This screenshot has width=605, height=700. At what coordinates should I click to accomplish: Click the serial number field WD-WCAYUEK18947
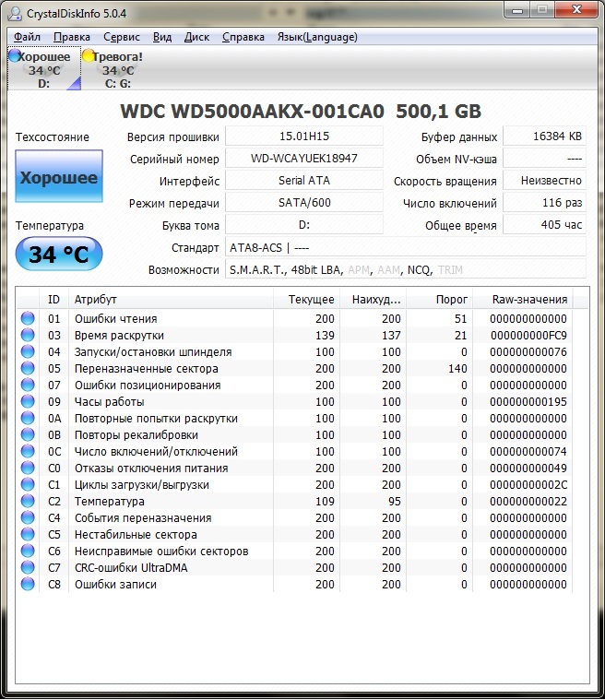(304, 159)
